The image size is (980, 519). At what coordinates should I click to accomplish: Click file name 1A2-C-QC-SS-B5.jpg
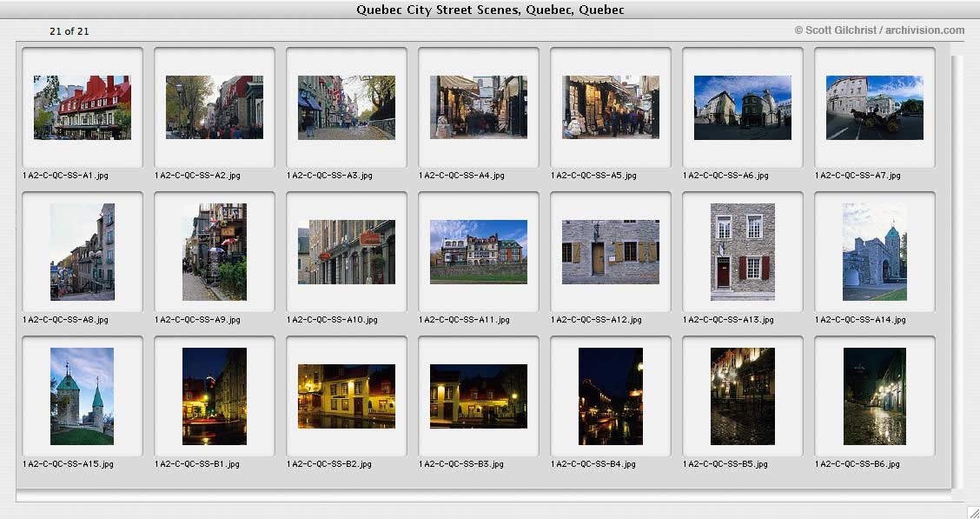click(x=725, y=464)
